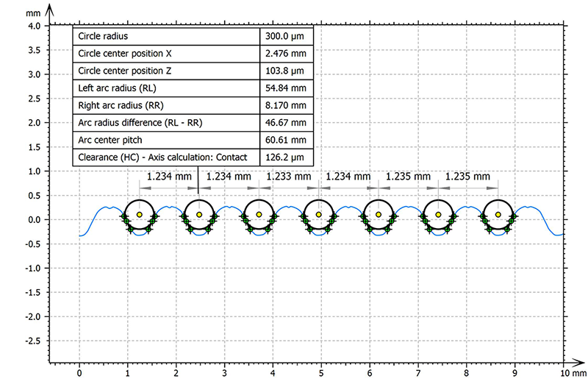Click yellow center point of sixth circle
Viewport: 588px width, 387px height.
[x=438, y=214]
